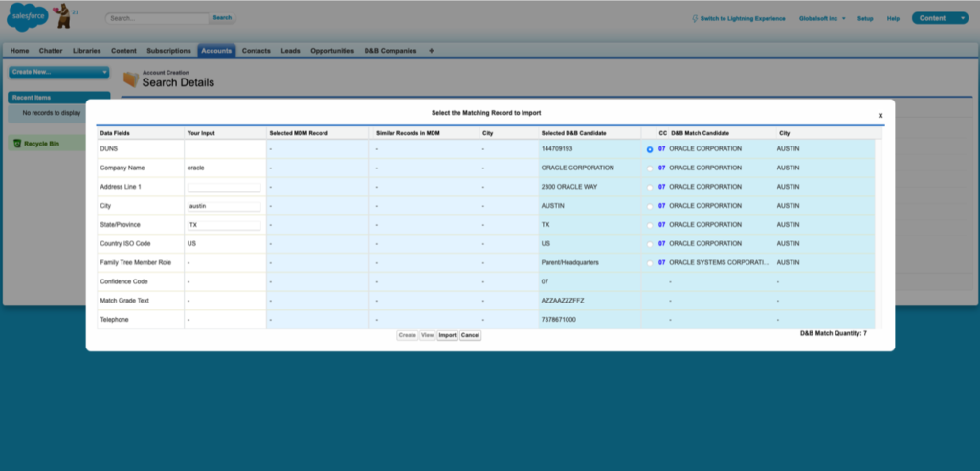The image size is (980, 471).
Task: Click the header Search button
Action: click(222, 18)
